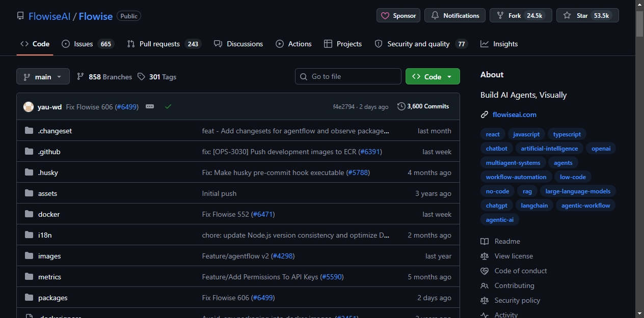Expand commit message ellipsis button

pos(150,106)
